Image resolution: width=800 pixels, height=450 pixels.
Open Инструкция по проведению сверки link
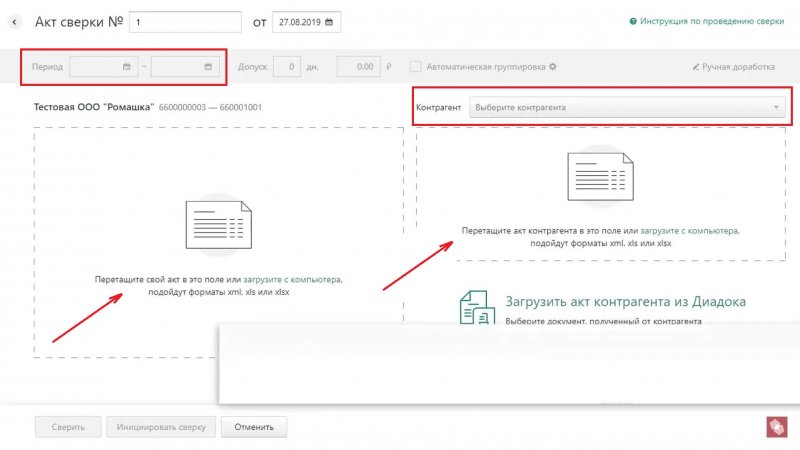[714, 21]
